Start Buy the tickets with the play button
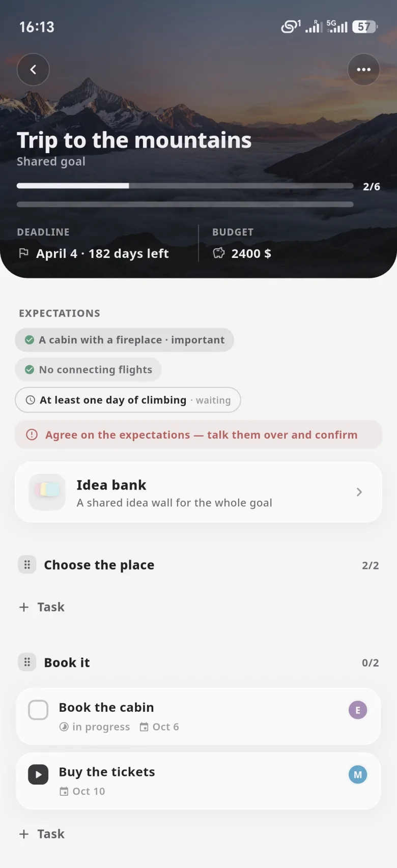The height and width of the screenshot is (868, 397). point(38,775)
